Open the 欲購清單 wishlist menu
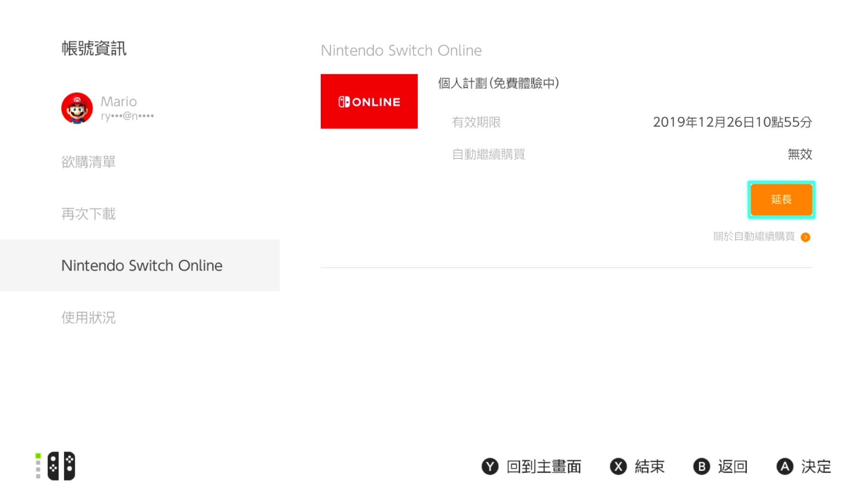The width and height of the screenshot is (868, 483). 89,162
